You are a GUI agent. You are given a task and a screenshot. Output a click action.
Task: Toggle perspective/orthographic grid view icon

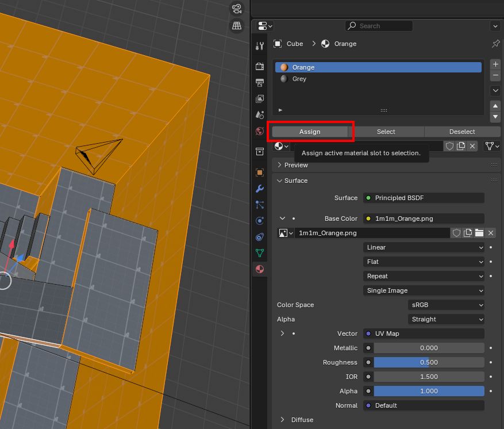pyautogui.click(x=237, y=25)
